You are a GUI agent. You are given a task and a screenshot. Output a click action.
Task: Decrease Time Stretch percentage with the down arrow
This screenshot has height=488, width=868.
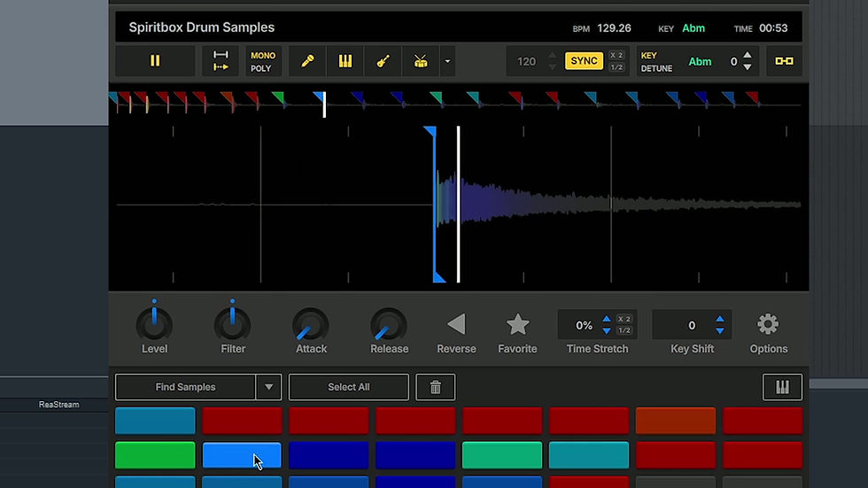click(606, 331)
